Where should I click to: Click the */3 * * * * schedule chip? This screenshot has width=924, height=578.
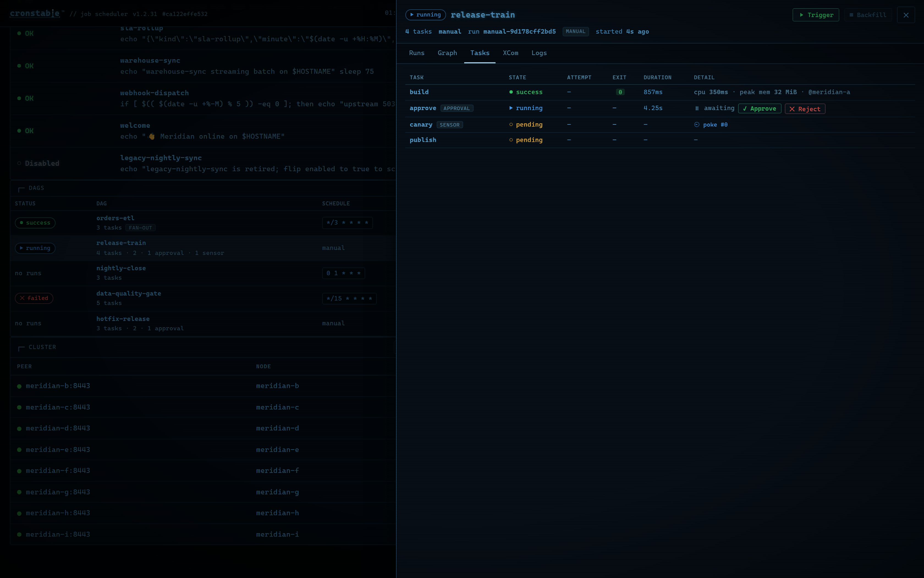pos(347,223)
